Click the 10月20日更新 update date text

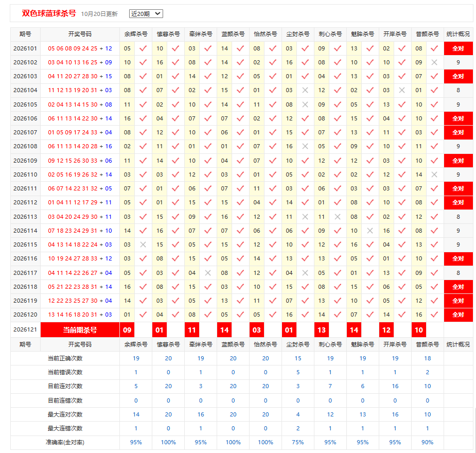point(99,14)
